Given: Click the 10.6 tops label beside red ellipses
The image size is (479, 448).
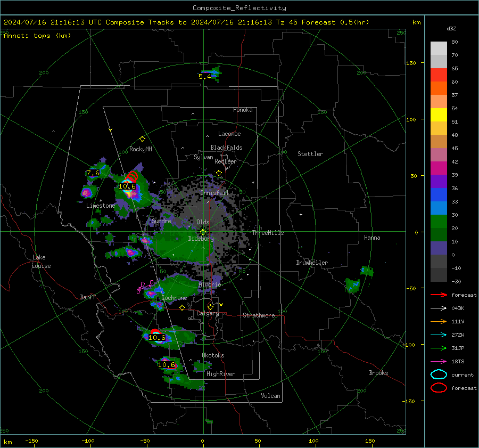Looking at the screenshot, I should pyautogui.click(x=127, y=186).
